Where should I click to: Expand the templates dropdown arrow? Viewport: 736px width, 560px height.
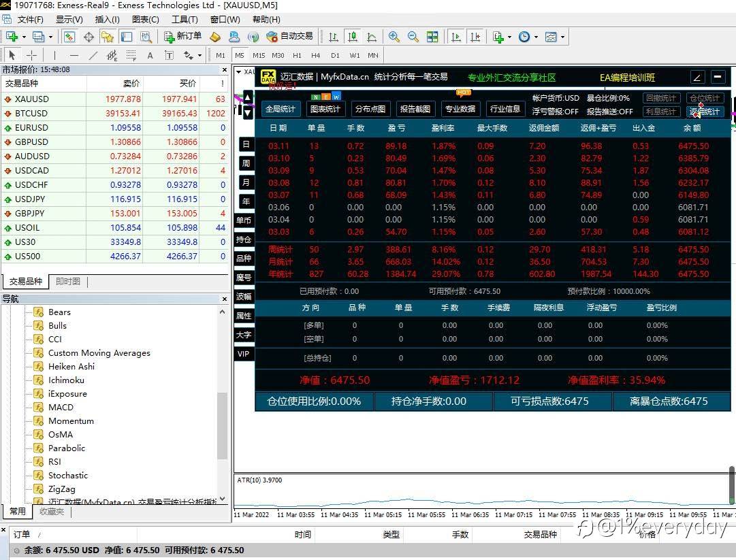tap(562, 37)
